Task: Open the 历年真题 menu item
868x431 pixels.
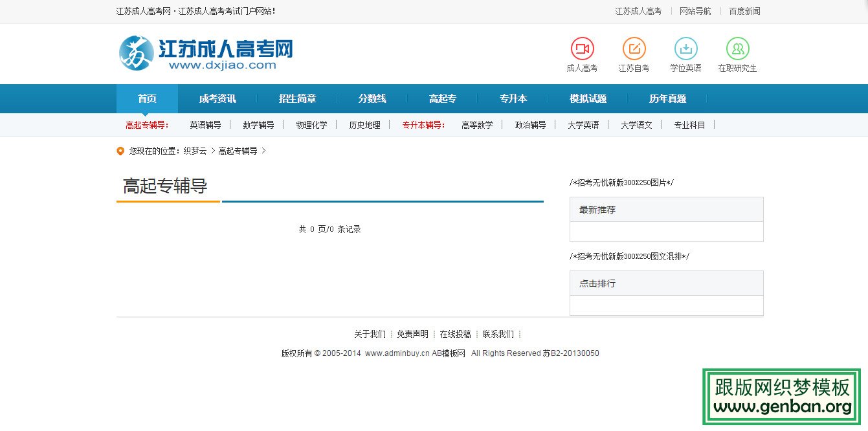Action: click(667, 98)
